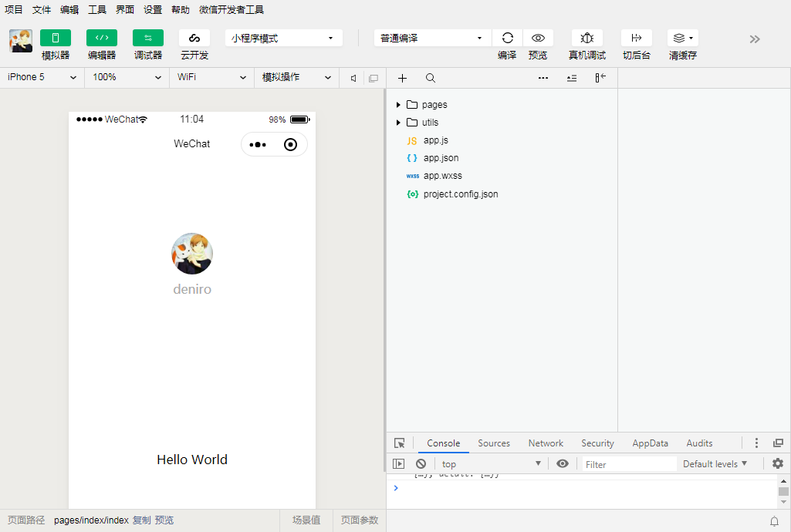This screenshot has width=791, height=532.
Task: Open the 设置 menu
Action: (152, 9)
